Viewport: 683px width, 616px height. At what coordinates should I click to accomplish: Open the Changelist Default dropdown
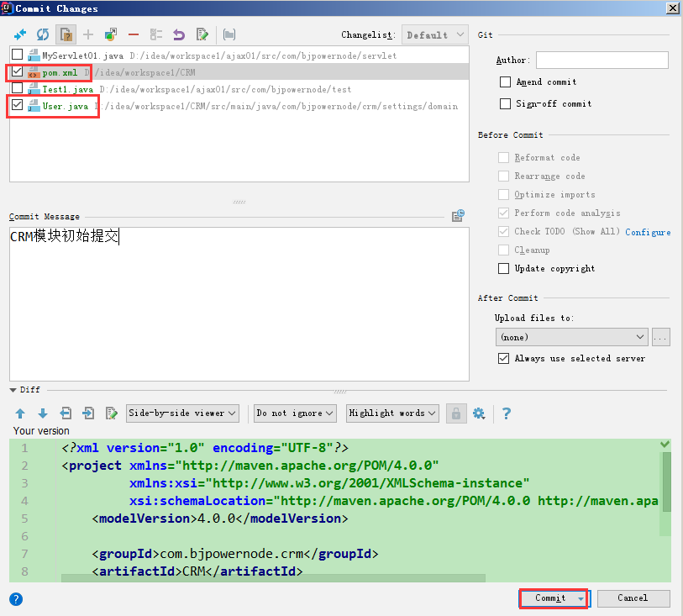coord(434,34)
